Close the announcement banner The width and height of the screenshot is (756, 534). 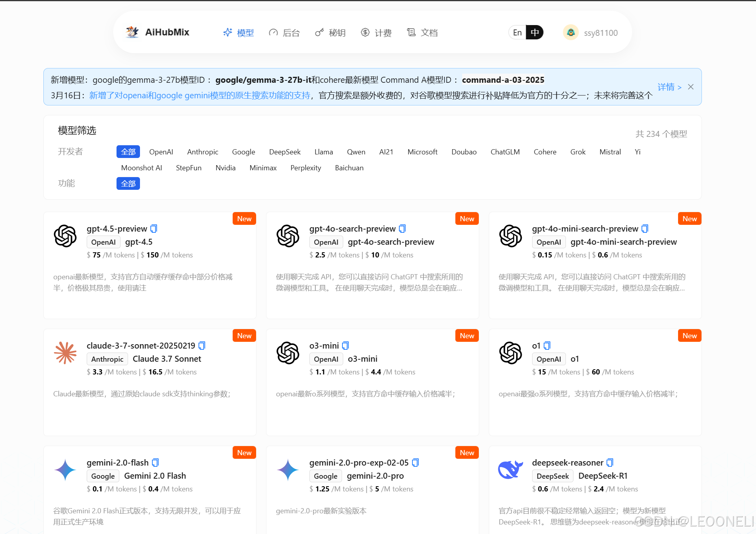[691, 87]
